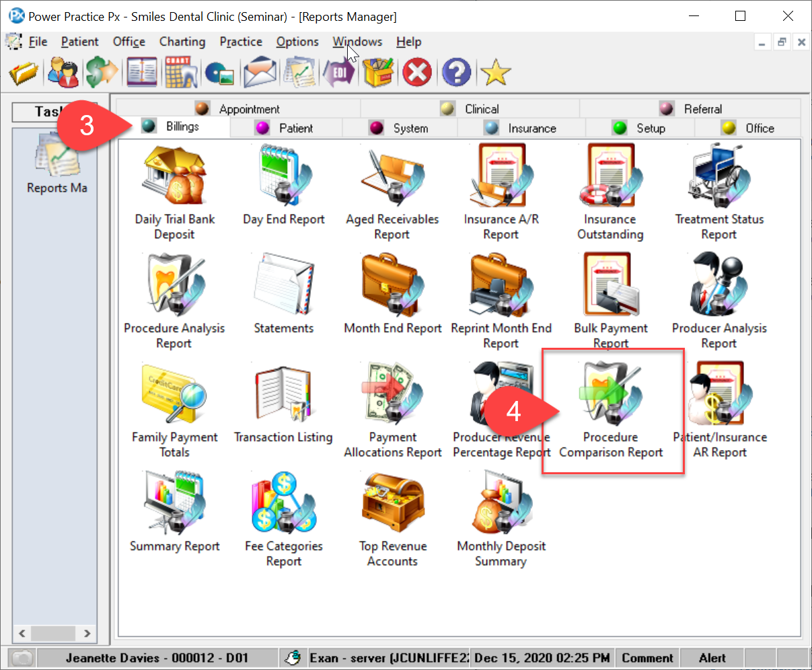Switch to the System reports tab

(400, 128)
